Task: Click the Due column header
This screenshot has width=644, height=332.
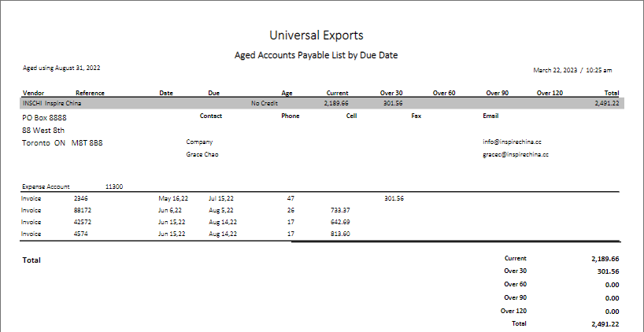Action: pyautogui.click(x=214, y=93)
